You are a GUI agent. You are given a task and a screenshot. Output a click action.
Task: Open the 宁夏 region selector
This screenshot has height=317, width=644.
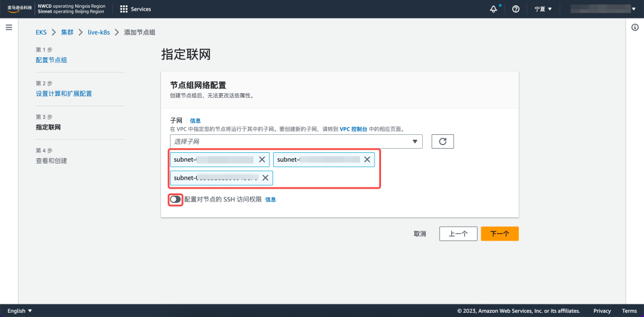tap(543, 9)
